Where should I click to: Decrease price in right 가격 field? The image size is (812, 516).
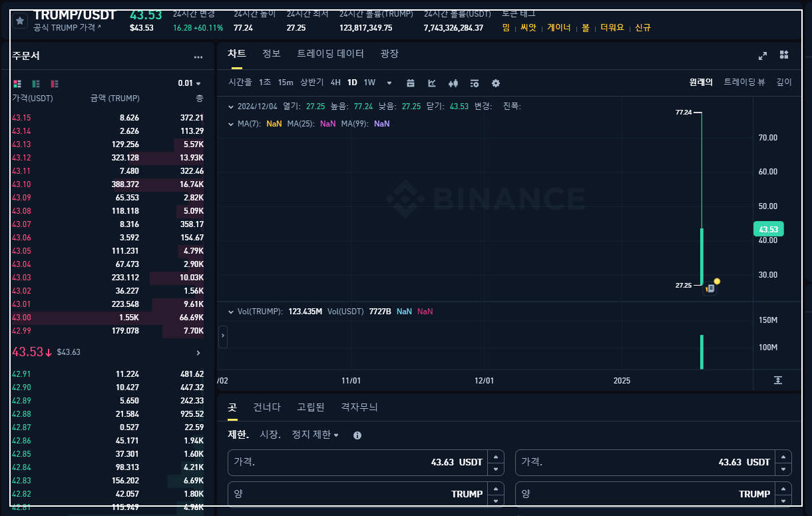pyautogui.click(x=783, y=469)
